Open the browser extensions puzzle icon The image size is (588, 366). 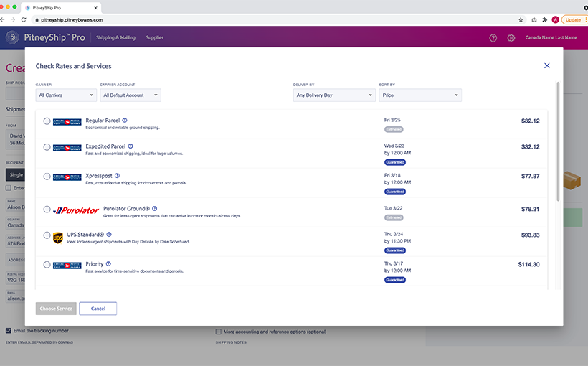pyautogui.click(x=544, y=20)
